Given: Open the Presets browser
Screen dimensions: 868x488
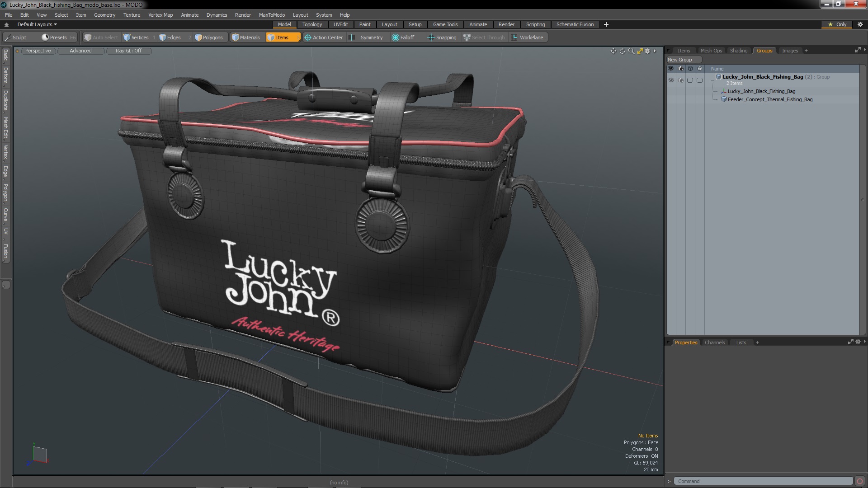Looking at the screenshot, I should pos(58,38).
